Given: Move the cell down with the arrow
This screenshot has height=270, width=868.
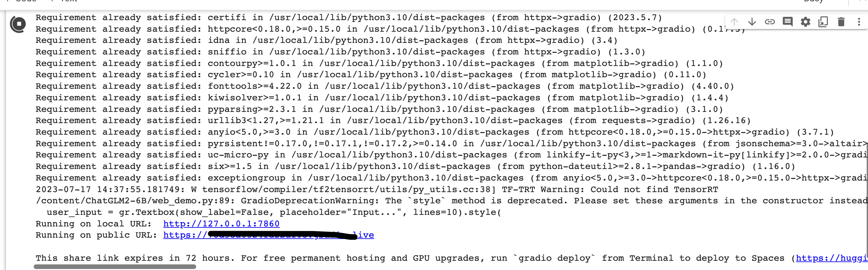Looking at the screenshot, I should click(752, 22).
